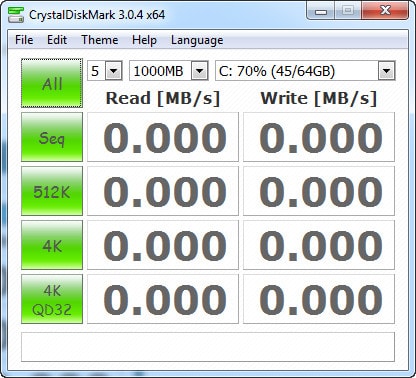
Task: Click the Seq write result value
Action: click(319, 137)
